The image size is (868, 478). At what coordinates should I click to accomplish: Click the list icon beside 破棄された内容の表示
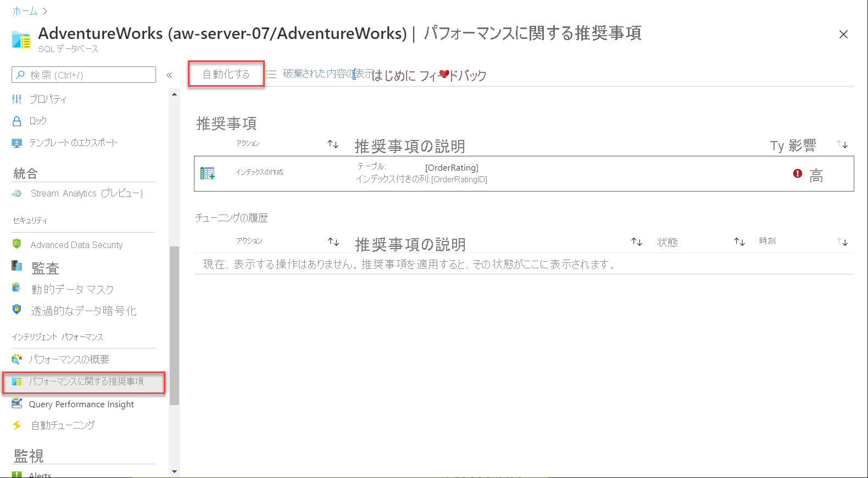(271, 74)
